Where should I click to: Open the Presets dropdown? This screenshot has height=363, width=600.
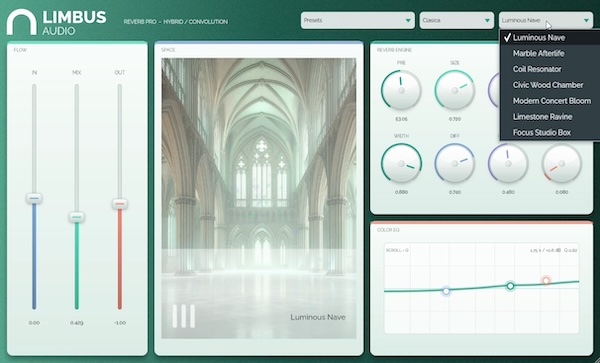click(357, 20)
